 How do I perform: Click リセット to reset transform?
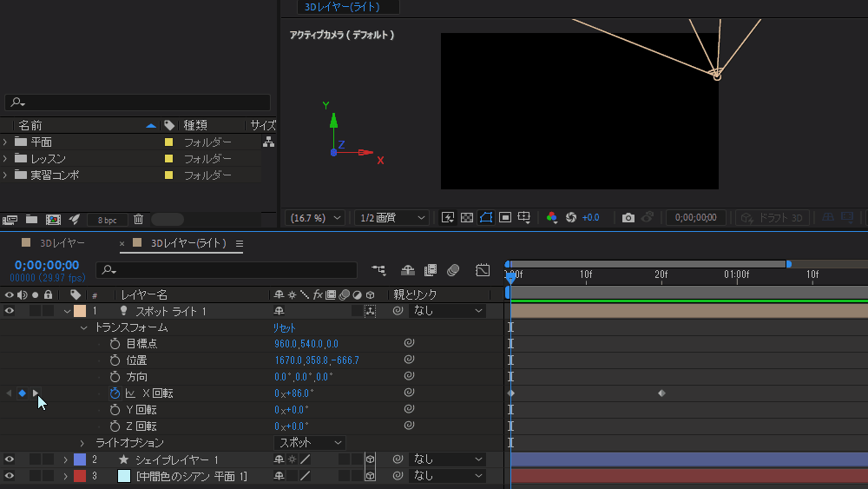click(x=285, y=327)
